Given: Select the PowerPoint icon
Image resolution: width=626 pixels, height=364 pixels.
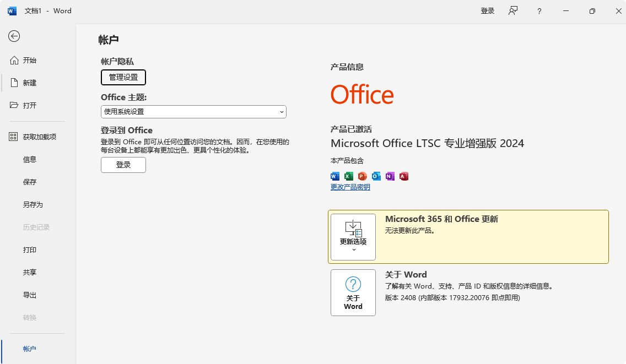Looking at the screenshot, I should pos(362,176).
